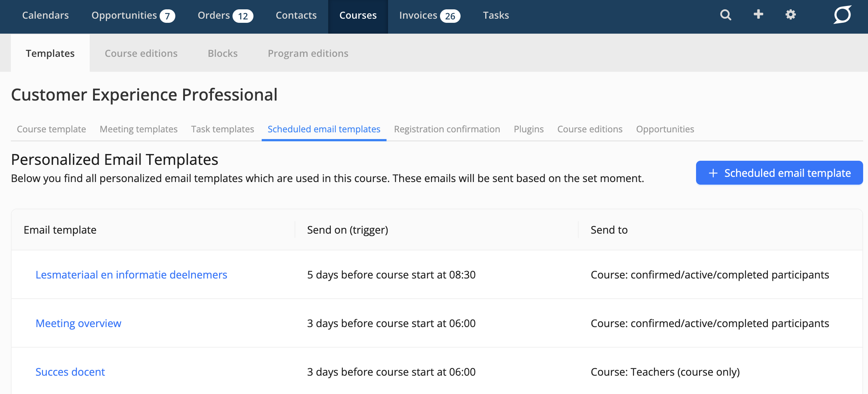Select Meeting overview trigger '3 days before' cell
The height and width of the screenshot is (394, 868).
click(x=391, y=323)
